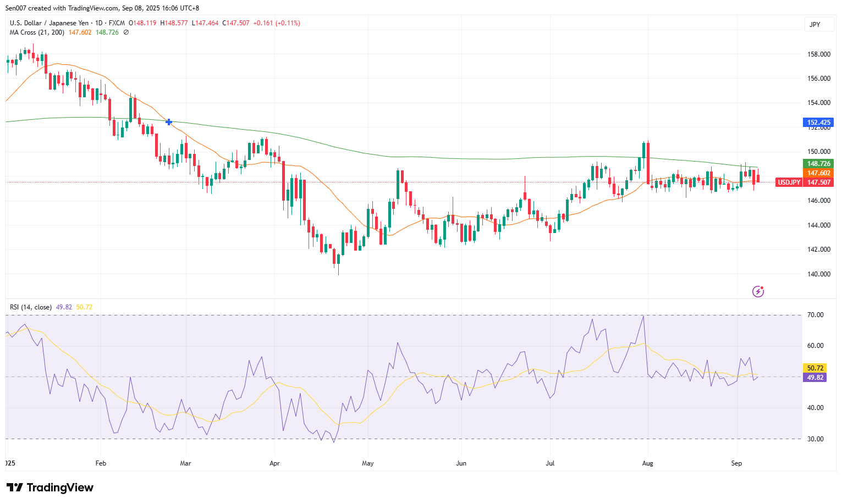Click the 147.602 orange price label
Image resolution: width=842 pixels, height=504 pixels.
pos(819,173)
